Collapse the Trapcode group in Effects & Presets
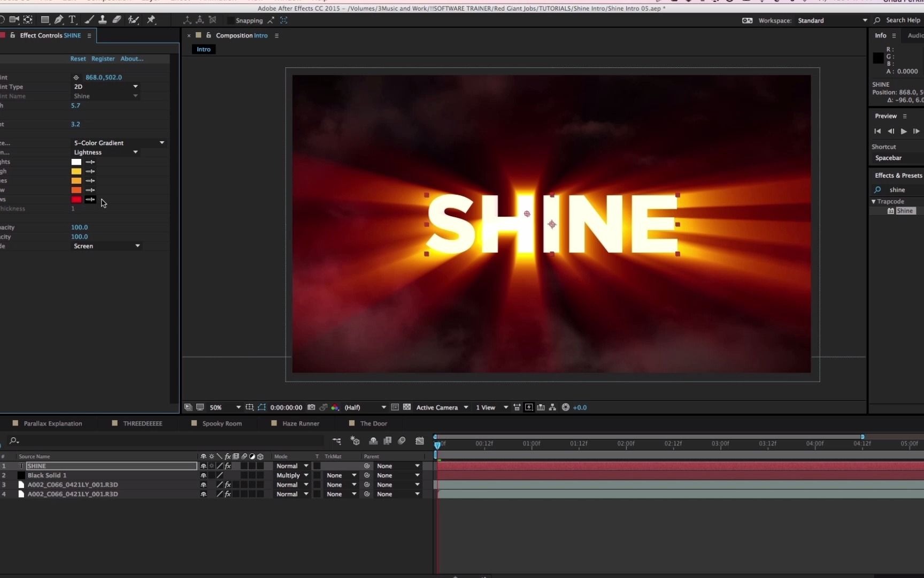This screenshot has height=578, width=924. 874,201
